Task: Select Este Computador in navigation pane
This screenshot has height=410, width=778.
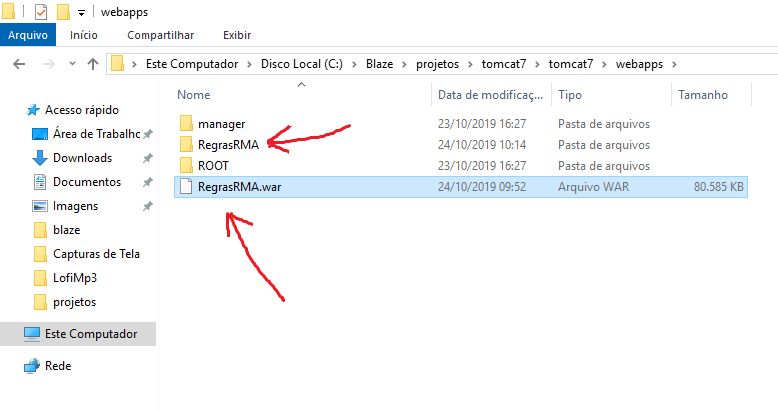Action: [x=91, y=334]
